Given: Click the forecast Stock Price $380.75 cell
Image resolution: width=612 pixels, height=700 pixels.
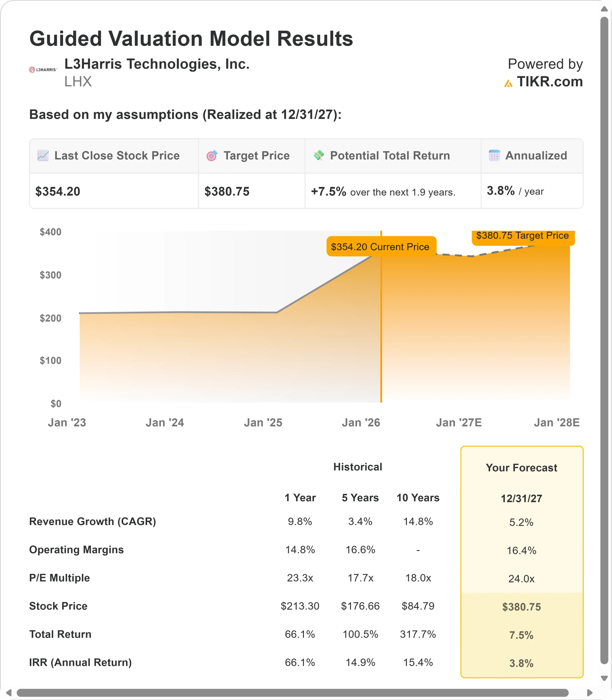Looking at the screenshot, I should click(521, 607).
